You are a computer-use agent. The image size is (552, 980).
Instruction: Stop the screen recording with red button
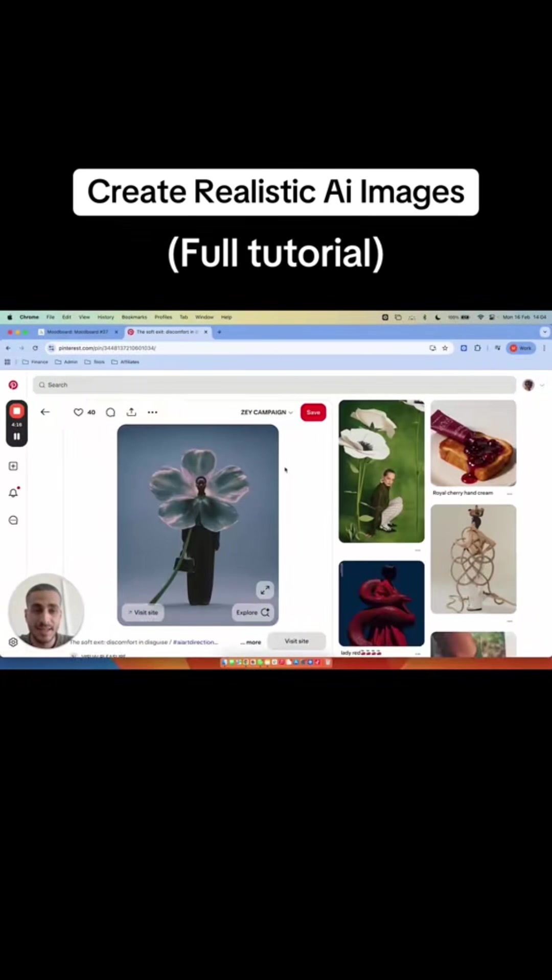16,411
